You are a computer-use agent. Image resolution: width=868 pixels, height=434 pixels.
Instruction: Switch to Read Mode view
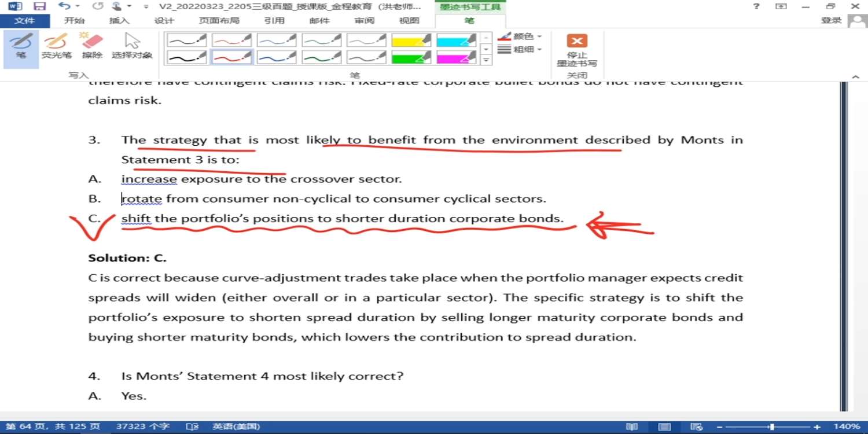point(632,426)
